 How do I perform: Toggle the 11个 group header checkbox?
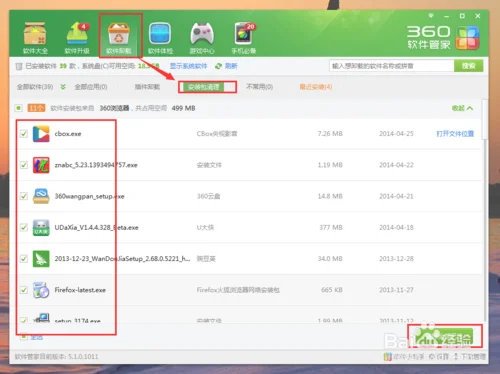19,108
